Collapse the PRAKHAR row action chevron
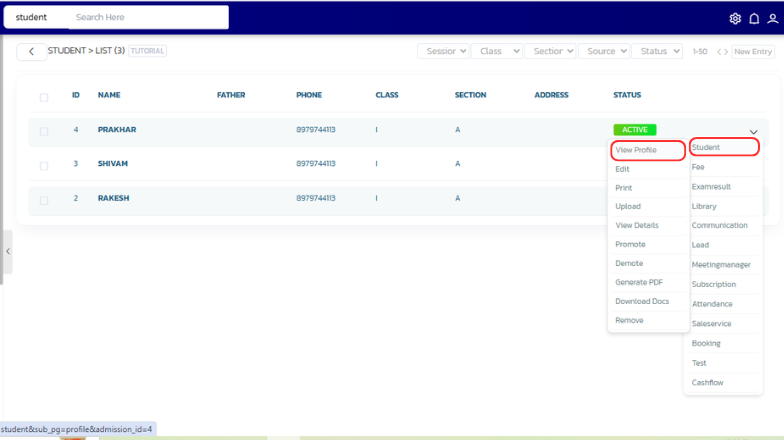The height and width of the screenshot is (440, 784). pyautogui.click(x=754, y=132)
